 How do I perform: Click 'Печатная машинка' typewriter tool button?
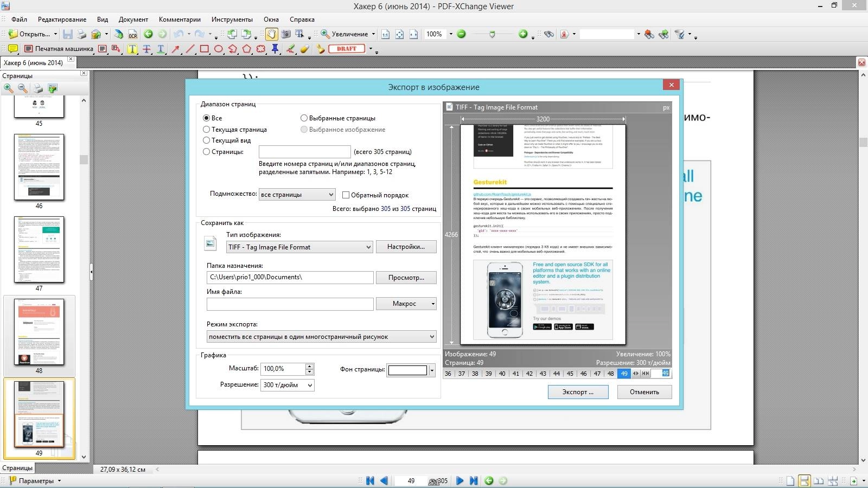(x=59, y=49)
